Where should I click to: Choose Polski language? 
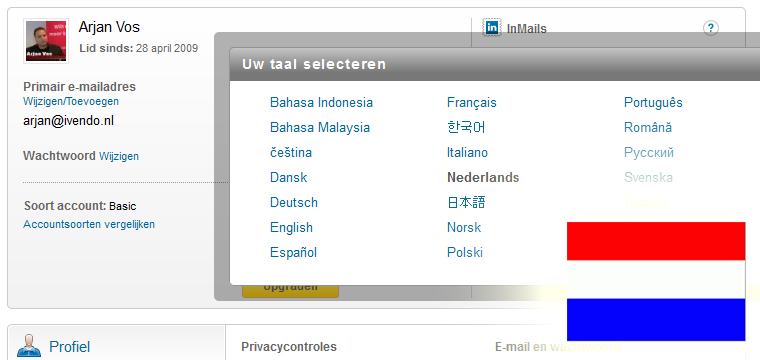tap(465, 252)
